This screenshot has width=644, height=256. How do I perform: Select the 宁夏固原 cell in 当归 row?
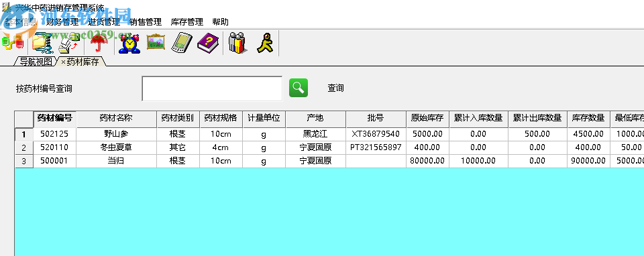[315, 162]
